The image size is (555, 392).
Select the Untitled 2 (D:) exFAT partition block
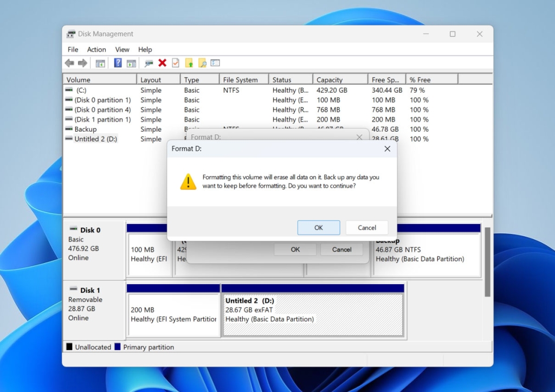tap(313, 314)
